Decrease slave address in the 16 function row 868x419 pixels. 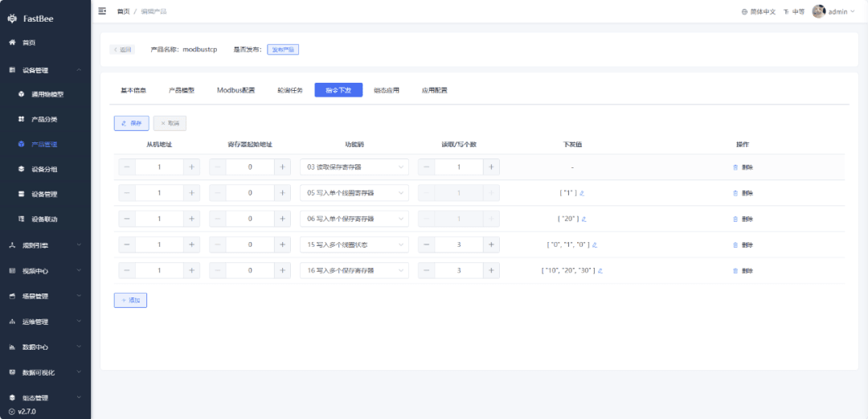(127, 270)
